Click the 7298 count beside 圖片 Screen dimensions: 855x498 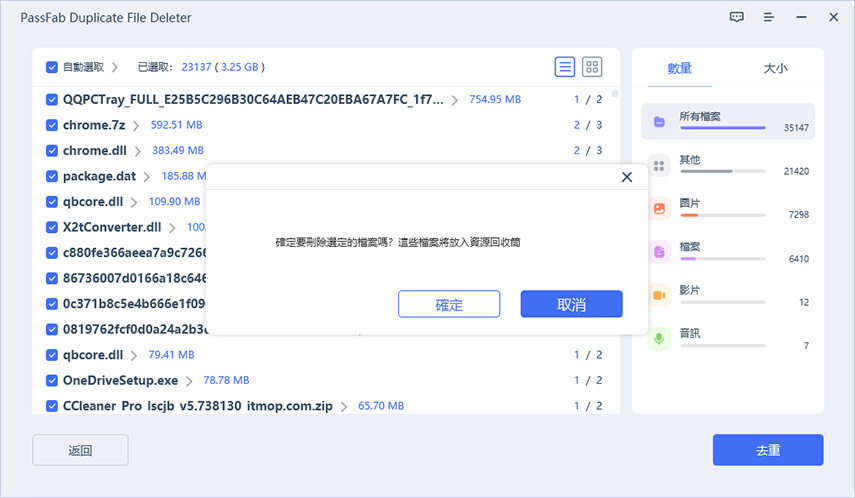(x=799, y=215)
